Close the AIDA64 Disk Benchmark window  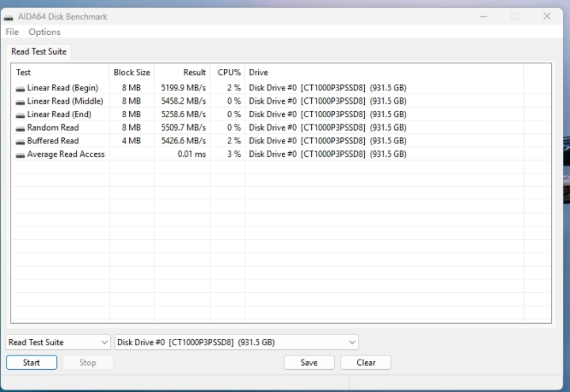coord(547,17)
